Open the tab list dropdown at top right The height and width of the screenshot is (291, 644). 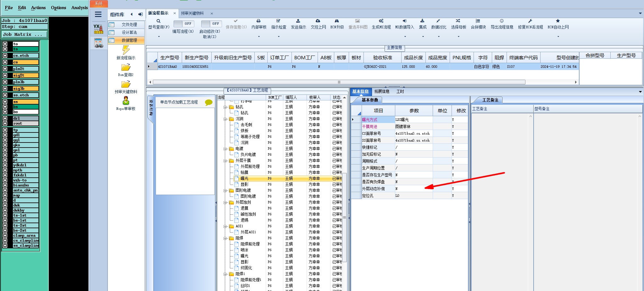(x=640, y=13)
